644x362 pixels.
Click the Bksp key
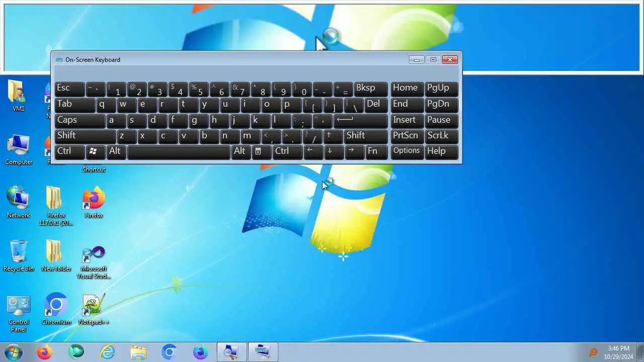click(371, 89)
